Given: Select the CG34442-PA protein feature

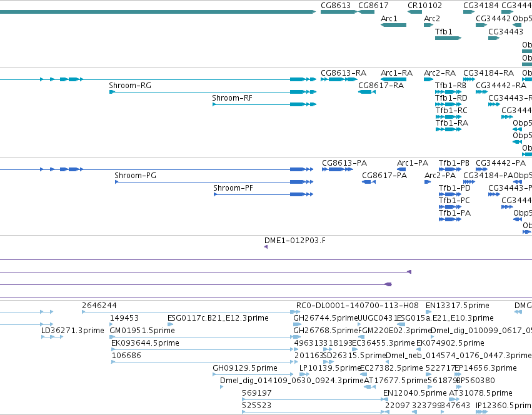Looking at the screenshot, I should click(481, 169).
